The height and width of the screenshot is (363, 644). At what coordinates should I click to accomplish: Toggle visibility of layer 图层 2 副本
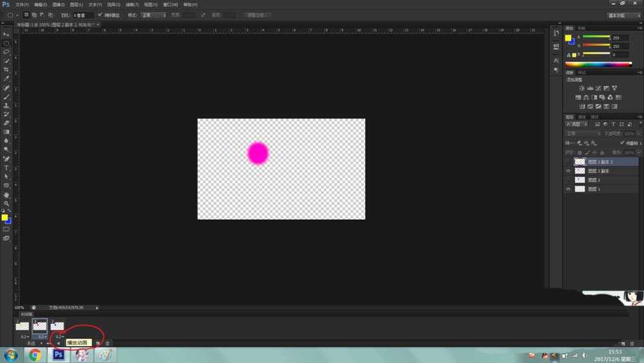point(568,171)
